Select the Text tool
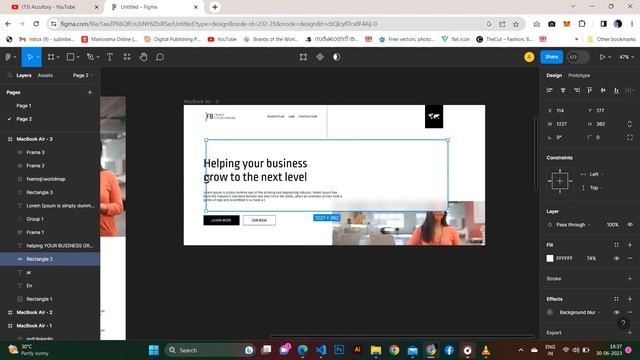This screenshot has width=640, height=360. 110,57
